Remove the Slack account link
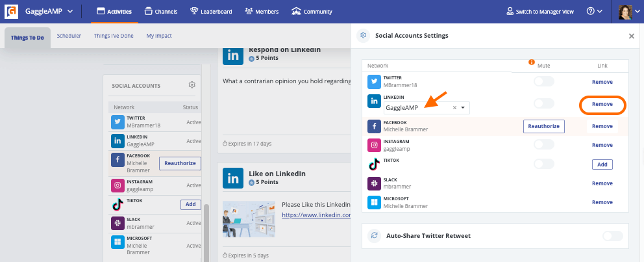This screenshot has width=644, height=262. [602, 183]
